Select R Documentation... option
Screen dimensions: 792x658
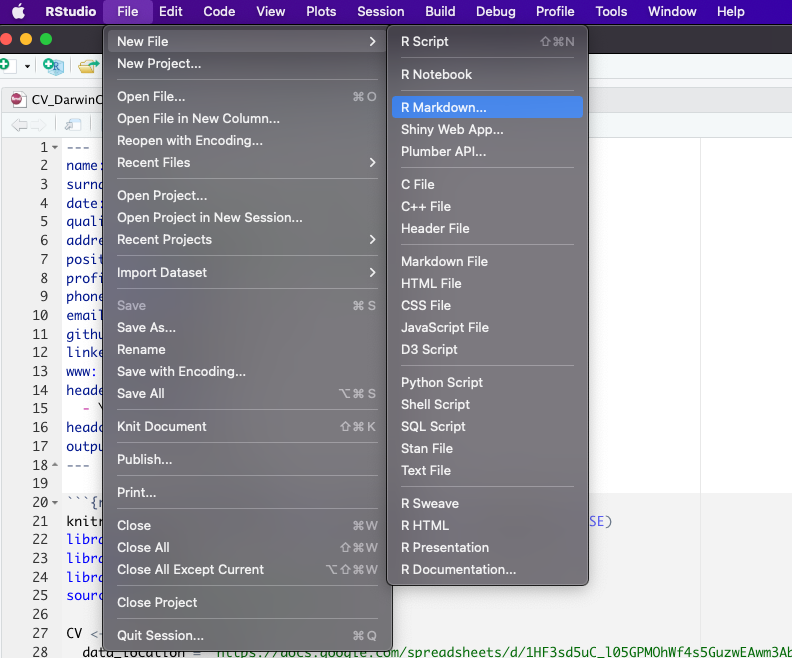point(487,570)
